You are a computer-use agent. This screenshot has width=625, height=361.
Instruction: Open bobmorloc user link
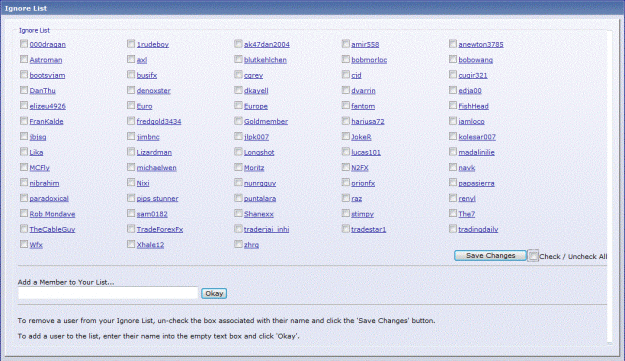tap(369, 60)
